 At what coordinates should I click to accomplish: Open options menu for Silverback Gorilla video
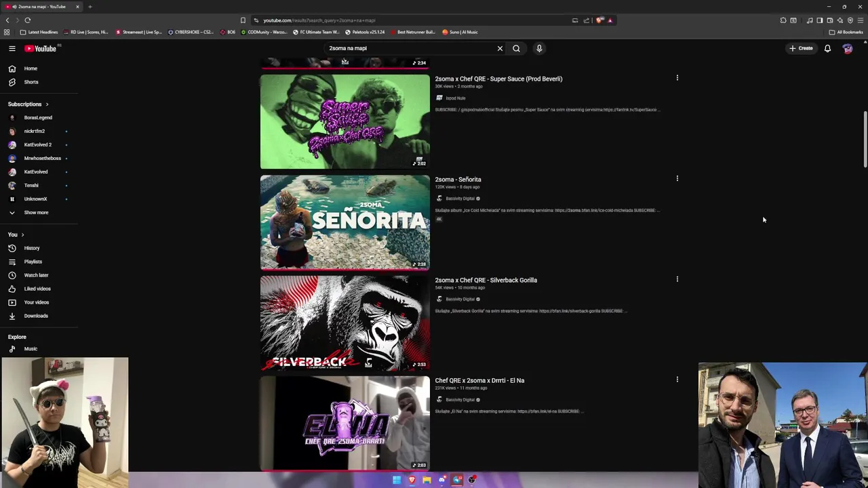click(677, 279)
